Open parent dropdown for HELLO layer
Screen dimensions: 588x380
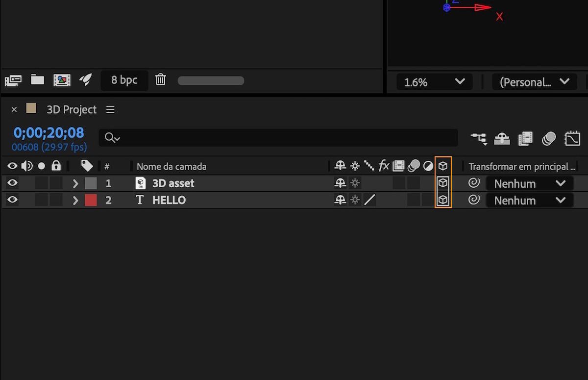529,200
